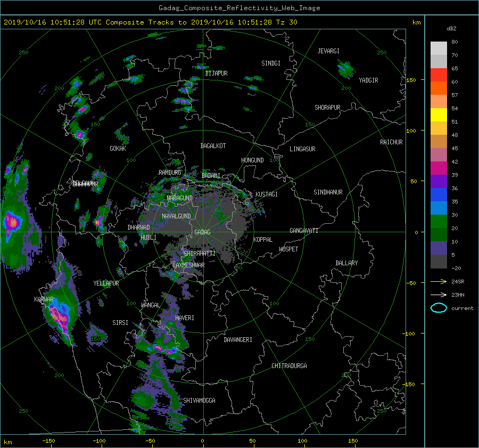Click the yellow 24SR track arrow in legend
479x448 pixels.
click(x=439, y=281)
